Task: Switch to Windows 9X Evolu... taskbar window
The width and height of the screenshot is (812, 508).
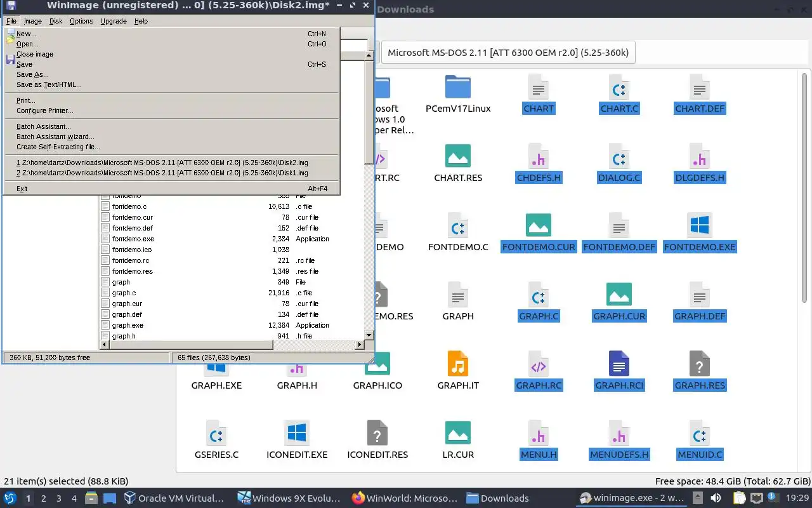Action: (x=291, y=498)
